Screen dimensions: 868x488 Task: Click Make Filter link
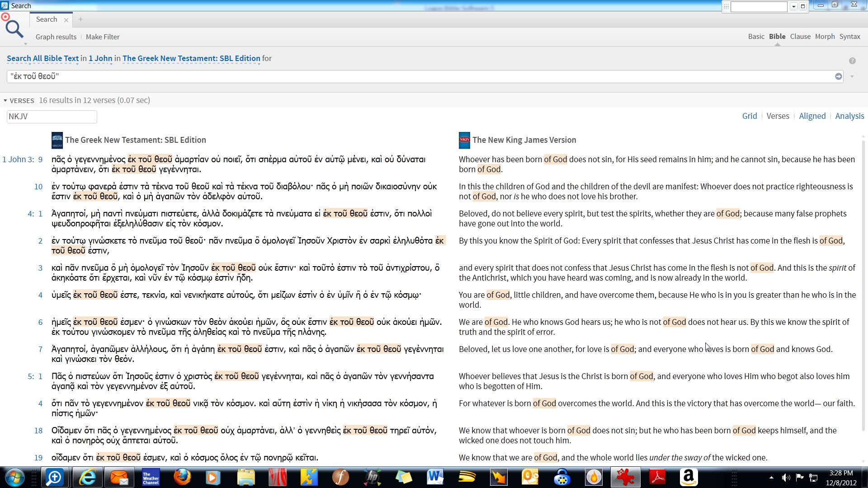click(103, 37)
